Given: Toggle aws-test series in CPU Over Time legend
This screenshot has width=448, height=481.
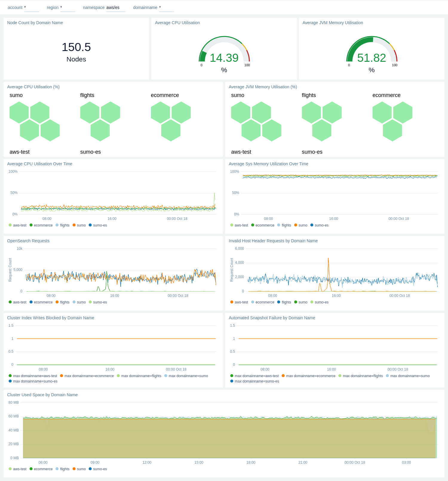Looking at the screenshot, I should point(18,225).
